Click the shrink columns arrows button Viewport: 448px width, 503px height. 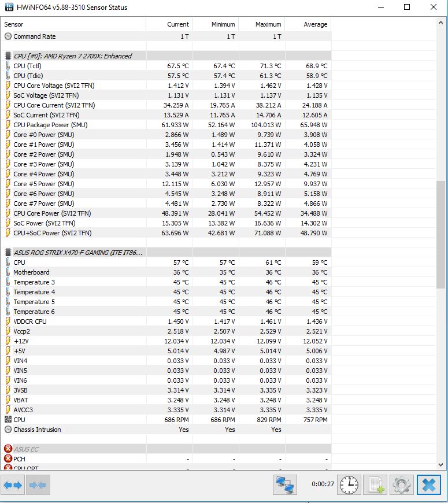coord(38,484)
